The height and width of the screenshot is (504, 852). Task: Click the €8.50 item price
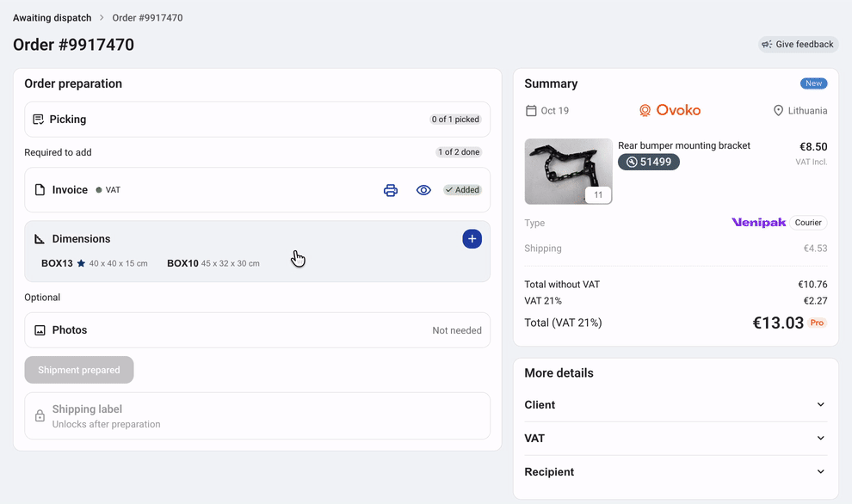(x=813, y=146)
